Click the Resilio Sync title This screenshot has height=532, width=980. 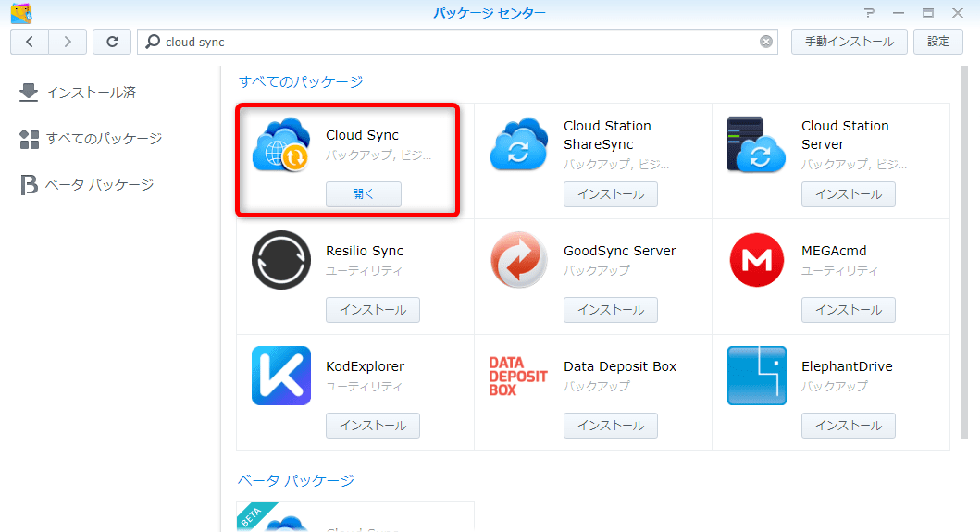click(x=365, y=251)
